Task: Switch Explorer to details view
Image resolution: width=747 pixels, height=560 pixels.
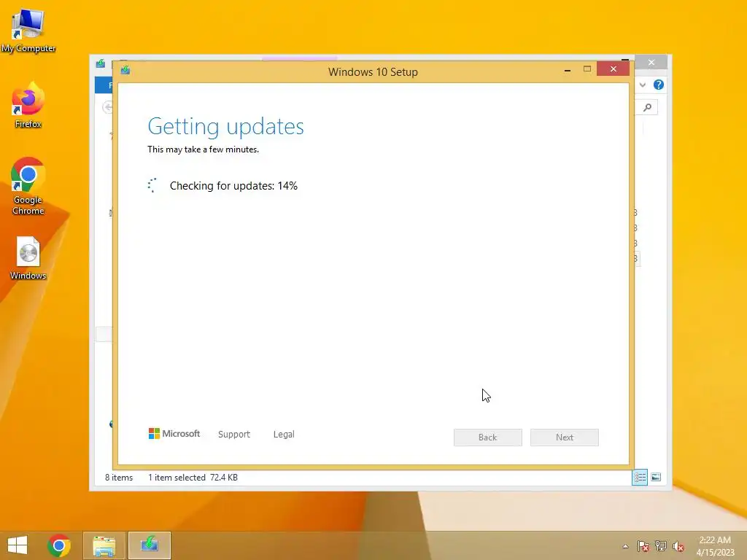Action: (640, 477)
